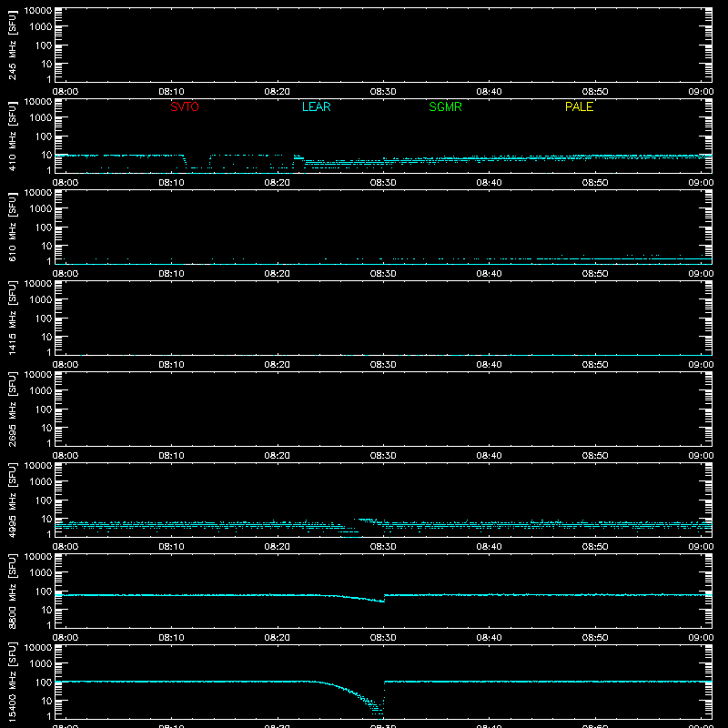Select the 15400 MHz [SFU] axis title

(x=12, y=682)
